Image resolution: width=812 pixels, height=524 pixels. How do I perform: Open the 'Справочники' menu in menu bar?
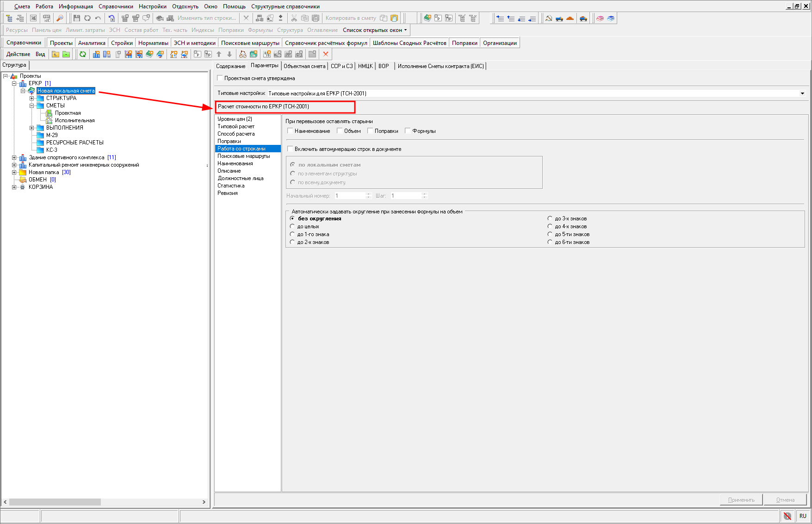point(116,6)
